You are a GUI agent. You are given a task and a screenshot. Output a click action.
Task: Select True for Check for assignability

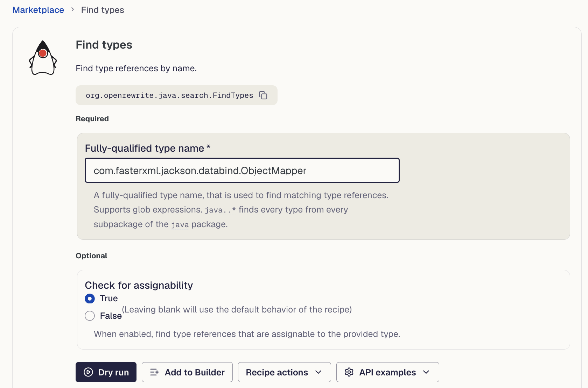[90, 299]
